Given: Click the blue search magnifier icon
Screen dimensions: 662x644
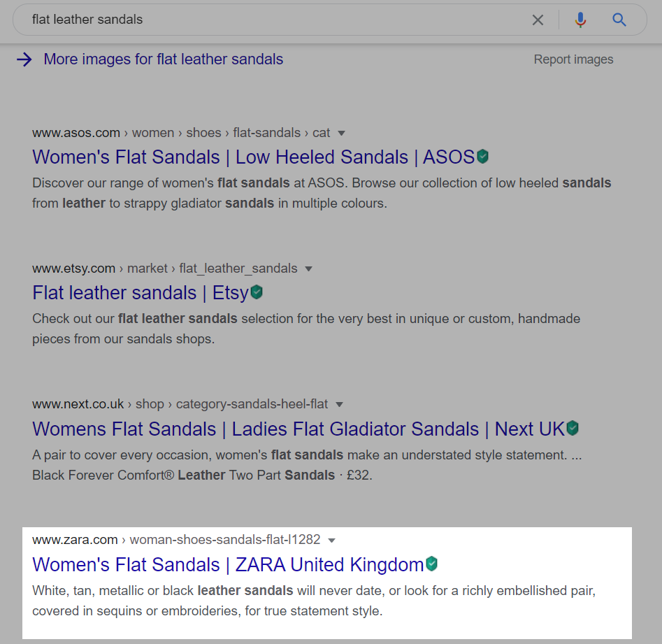Looking at the screenshot, I should (619, 20).
